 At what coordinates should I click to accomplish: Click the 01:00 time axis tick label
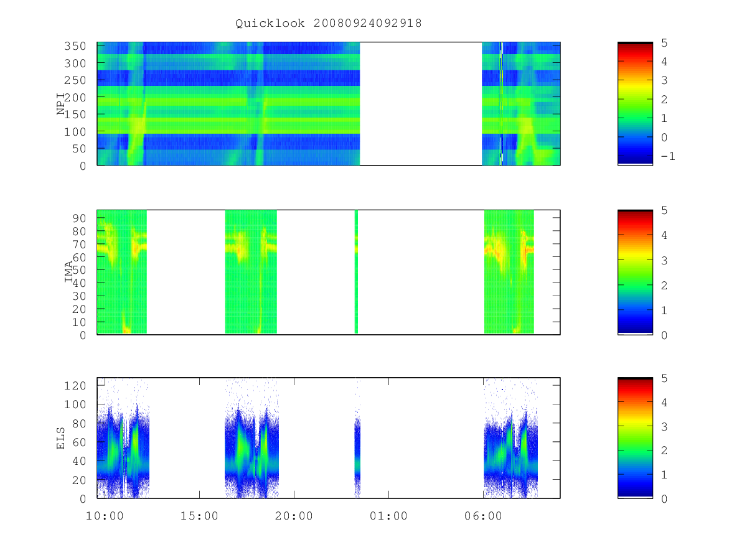[x=388, y=516]
